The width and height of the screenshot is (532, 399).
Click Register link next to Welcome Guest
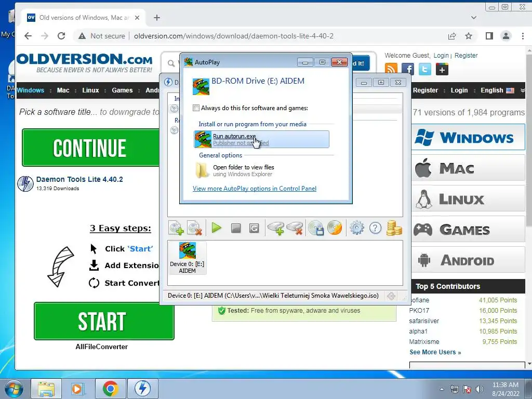466,55
